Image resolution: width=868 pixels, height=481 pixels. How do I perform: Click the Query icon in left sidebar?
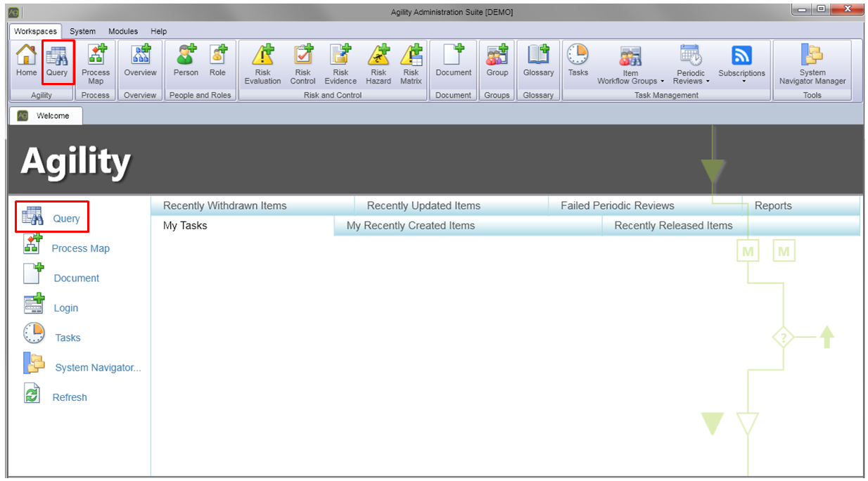[x=33, y=216]
